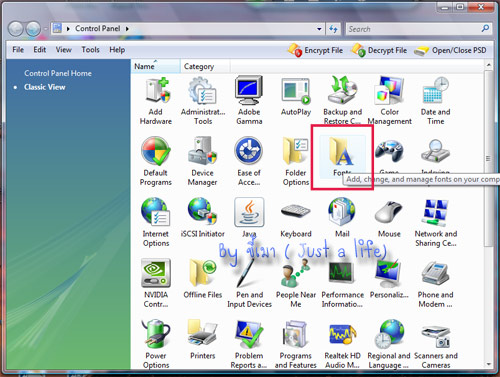Click Control Panel in address bar
Image resolution: width=500 pixels, height=377 pixels.
(x=97, y=29)
